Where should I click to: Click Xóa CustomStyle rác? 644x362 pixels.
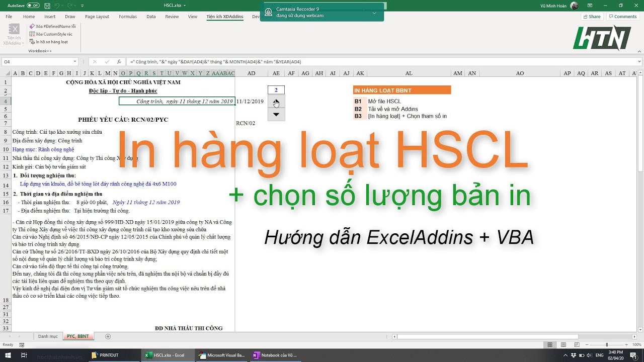click(51, 34)
